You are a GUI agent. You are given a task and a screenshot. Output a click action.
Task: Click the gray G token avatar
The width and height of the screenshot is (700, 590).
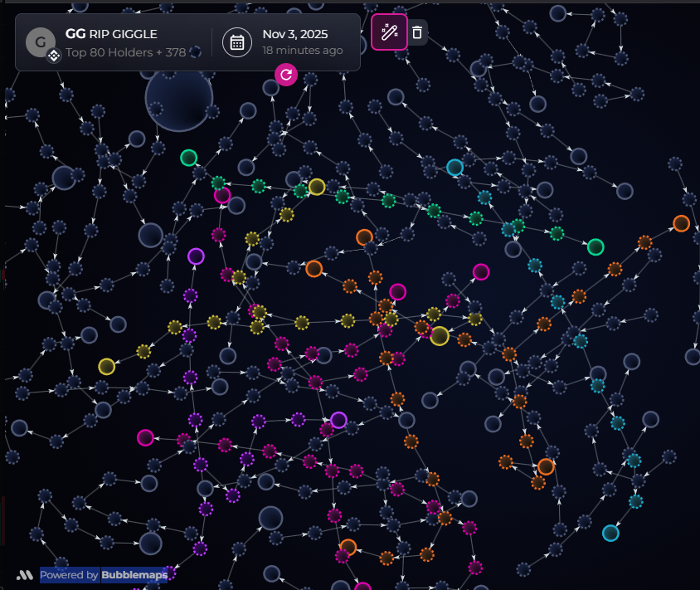[x=41, y=42]
